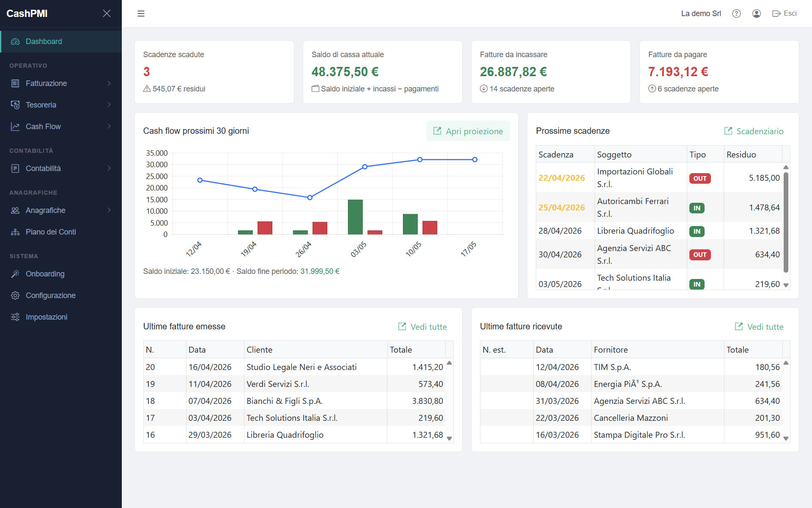Click the Tesoreria sidebar icon

[x=15, y=105]
